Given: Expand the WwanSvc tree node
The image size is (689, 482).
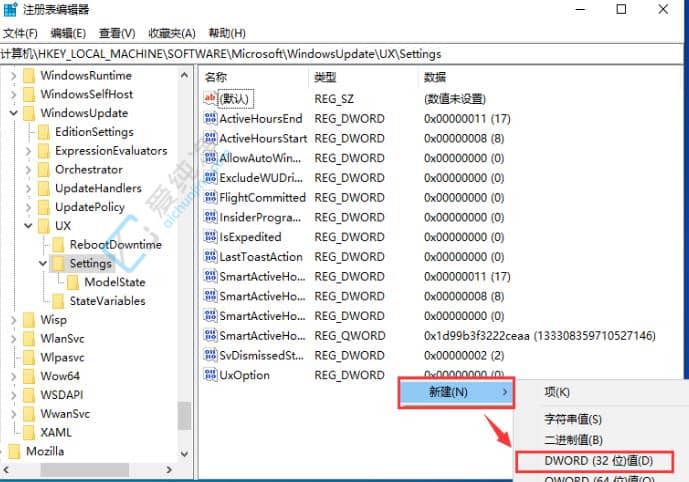Looking at the screenshot, I should [x=14, y=414].
